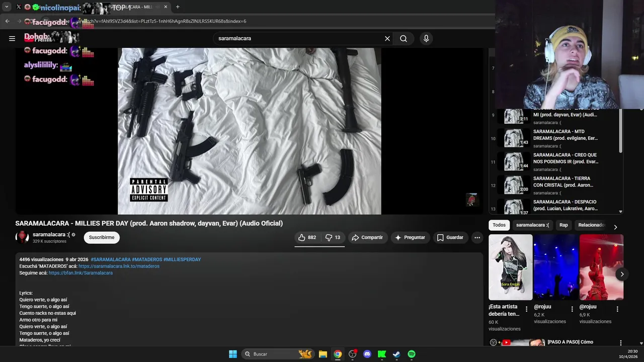Like the video with 882 likes

coord(307,237)
